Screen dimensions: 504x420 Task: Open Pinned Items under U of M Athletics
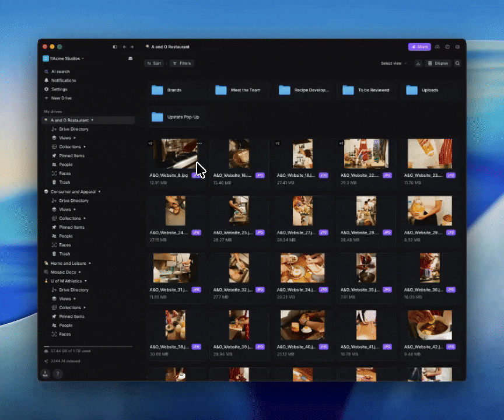point(71,316)
